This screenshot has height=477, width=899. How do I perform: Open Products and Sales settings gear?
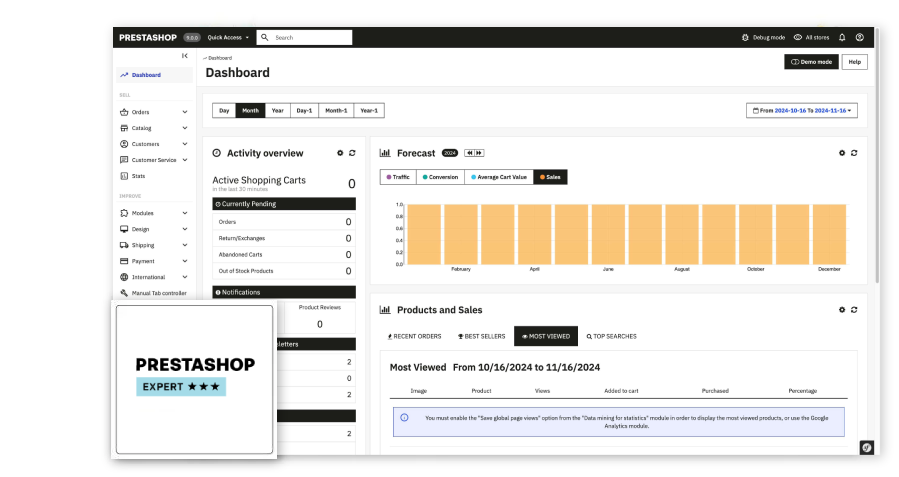point(842,310)
